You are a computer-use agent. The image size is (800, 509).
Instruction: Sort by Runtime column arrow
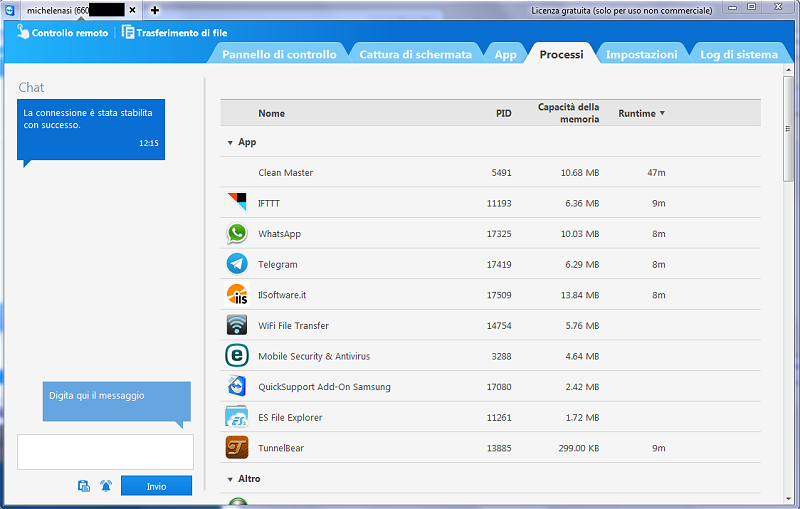pyautogui.click(x=662, y=113)
